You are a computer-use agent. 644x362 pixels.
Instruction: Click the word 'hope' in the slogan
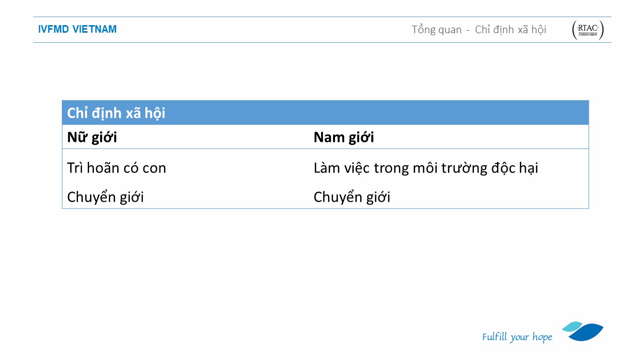click(x=542, y=337)
